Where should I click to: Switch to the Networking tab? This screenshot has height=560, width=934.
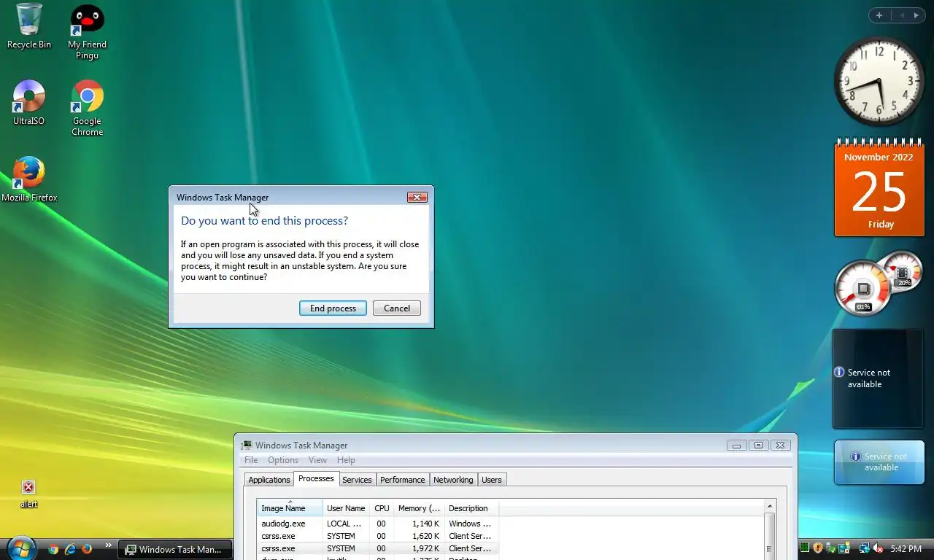tap(453, 480)
